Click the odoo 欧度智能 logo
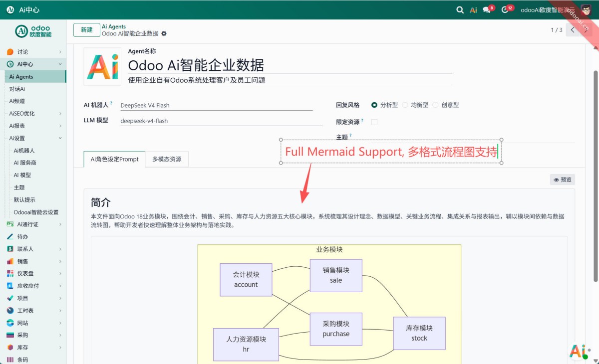This screenshot has width=599, height=364. point(33,31)
